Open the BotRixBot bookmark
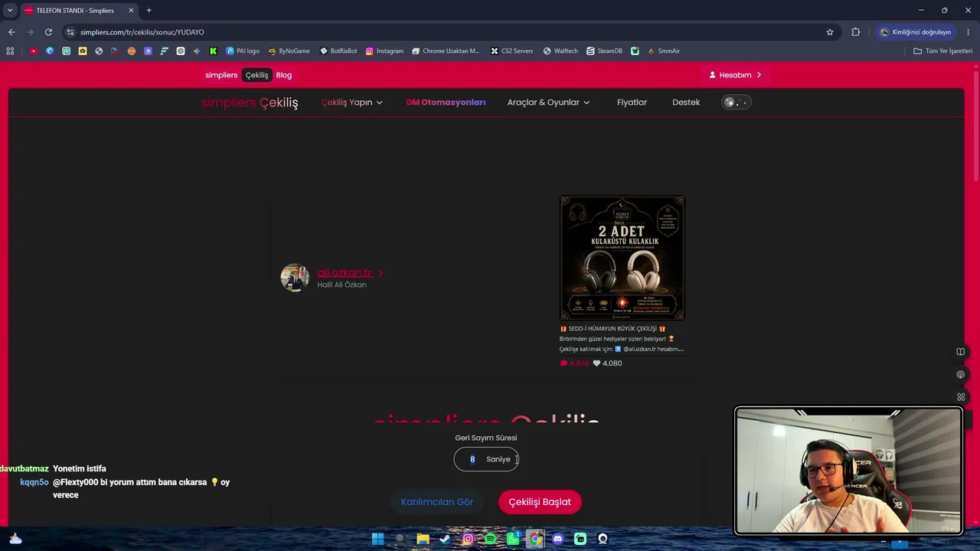The width and height of the screenshot is (980, 551). tap(338, 51)
